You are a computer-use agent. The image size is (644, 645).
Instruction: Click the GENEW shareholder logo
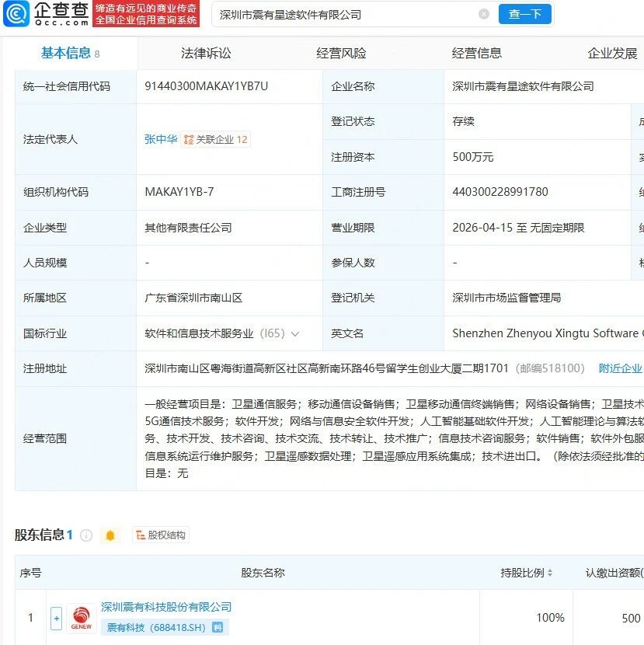[82, 618]
